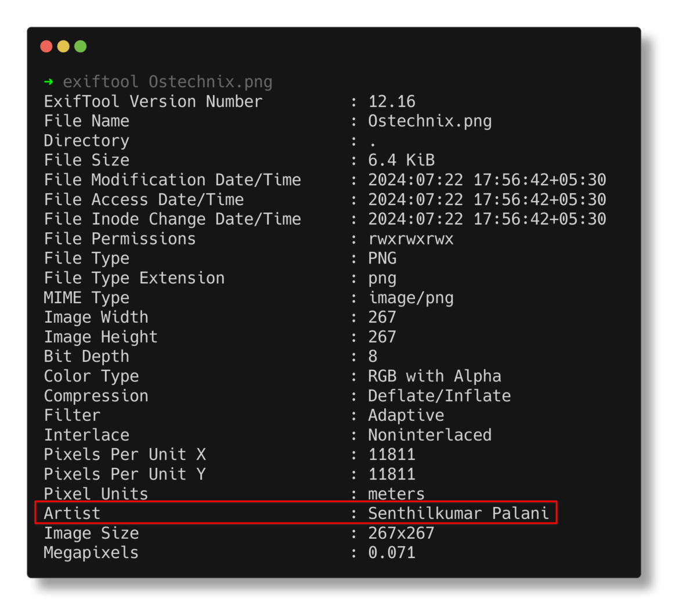Click the Artist name Senthilkumar Palani
Screen dimensions: 679x616
458,514
